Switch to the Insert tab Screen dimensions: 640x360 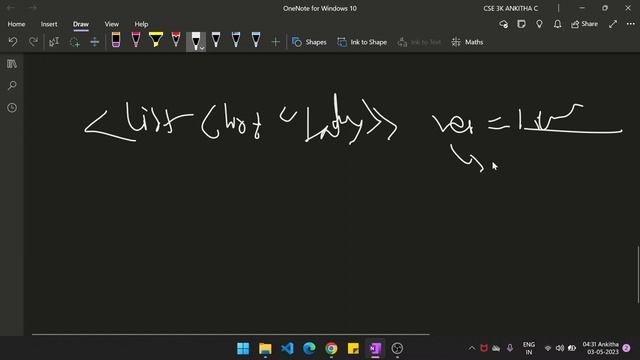pos(49,24)
